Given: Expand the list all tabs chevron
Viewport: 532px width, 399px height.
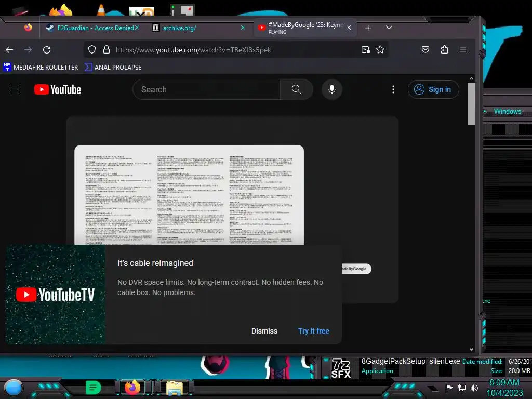Looking at the screenshot, I should tap(389, 28).
